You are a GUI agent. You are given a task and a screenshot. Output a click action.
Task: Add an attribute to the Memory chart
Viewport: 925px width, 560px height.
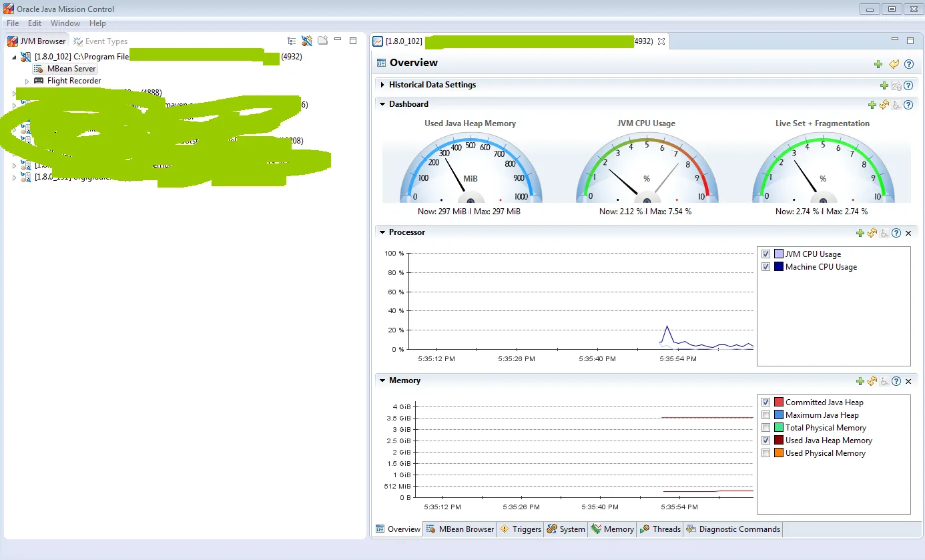tap(860, 381)
